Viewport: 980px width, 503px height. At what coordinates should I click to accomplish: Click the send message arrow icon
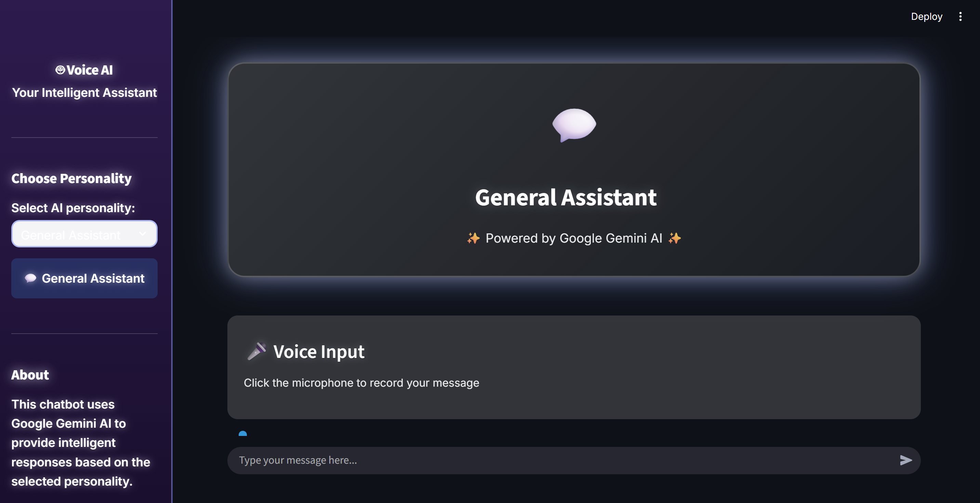[906, 460]
